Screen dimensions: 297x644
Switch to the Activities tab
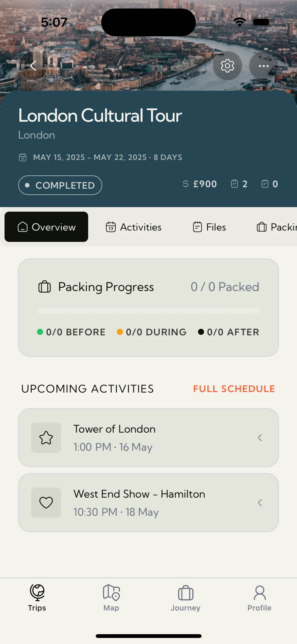[134, 227]
